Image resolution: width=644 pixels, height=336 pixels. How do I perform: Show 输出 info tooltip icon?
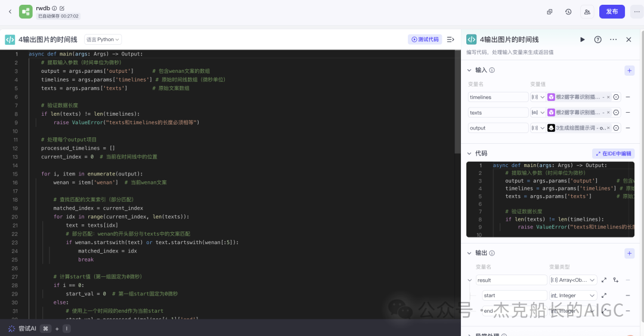click(x=492, y=253)
